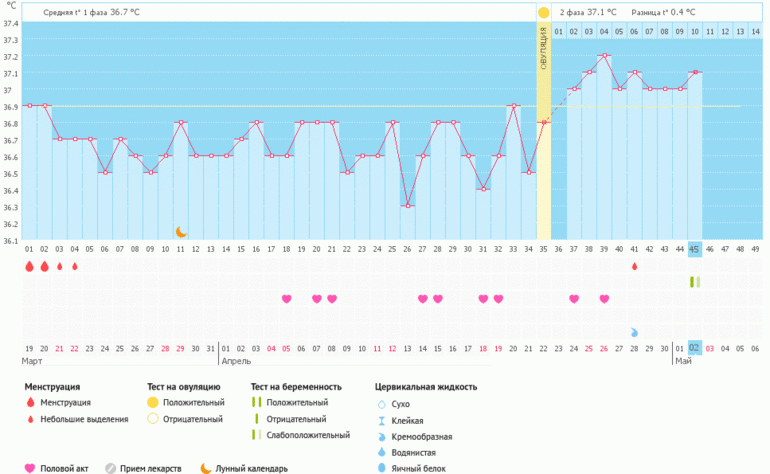
Task: Click the Прием лекарств legend icon
Action: pos(112,467)
